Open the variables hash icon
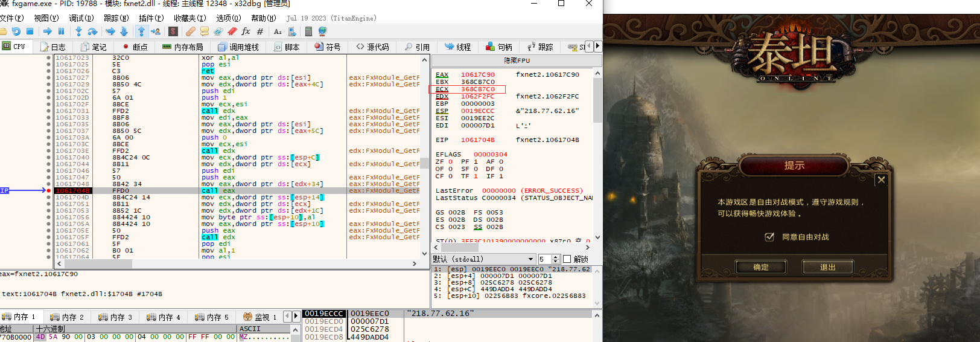This screenshot has height=342, width=980. coord(260,31)
